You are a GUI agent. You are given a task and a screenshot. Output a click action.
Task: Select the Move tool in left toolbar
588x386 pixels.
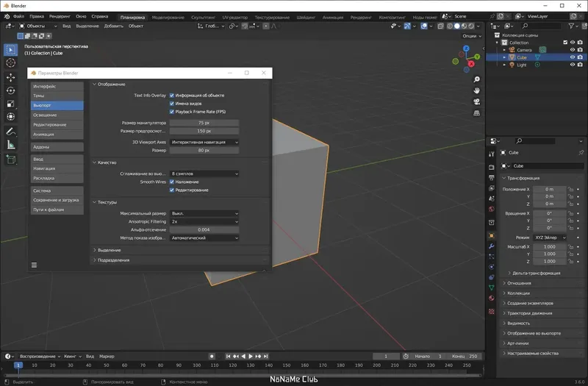(11, 77)
